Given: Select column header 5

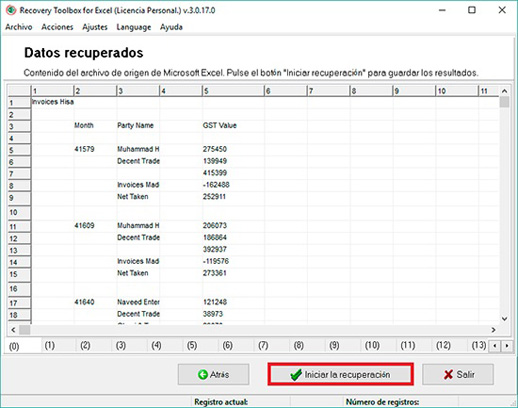Looking at the screenshot, I should tap(233, 91).
